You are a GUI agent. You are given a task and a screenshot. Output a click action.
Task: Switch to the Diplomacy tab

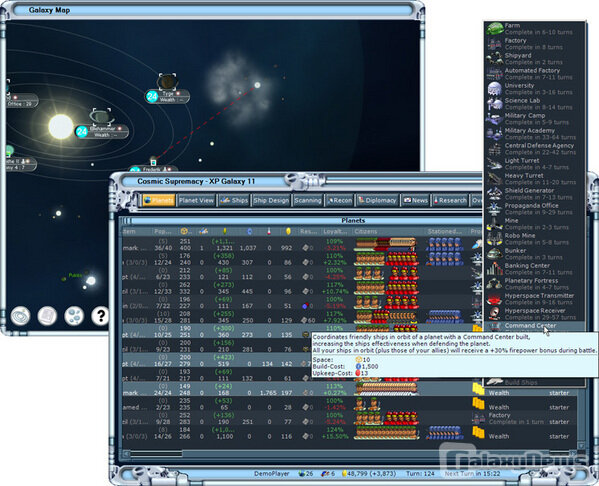click(x=377, y=200)
